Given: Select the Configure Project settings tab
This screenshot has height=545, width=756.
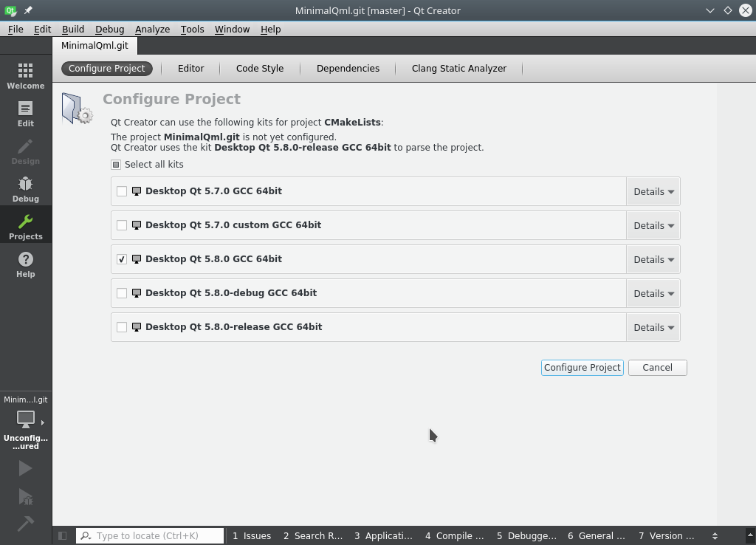Looking at the screenshot, I should coord(106,69).
